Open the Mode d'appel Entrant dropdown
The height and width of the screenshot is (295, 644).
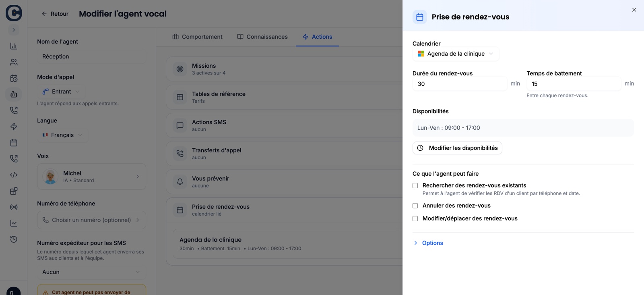(61, 91)
